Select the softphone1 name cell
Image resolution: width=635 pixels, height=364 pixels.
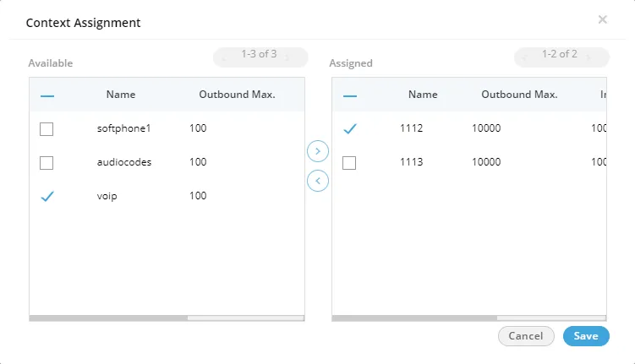[123, 128]
